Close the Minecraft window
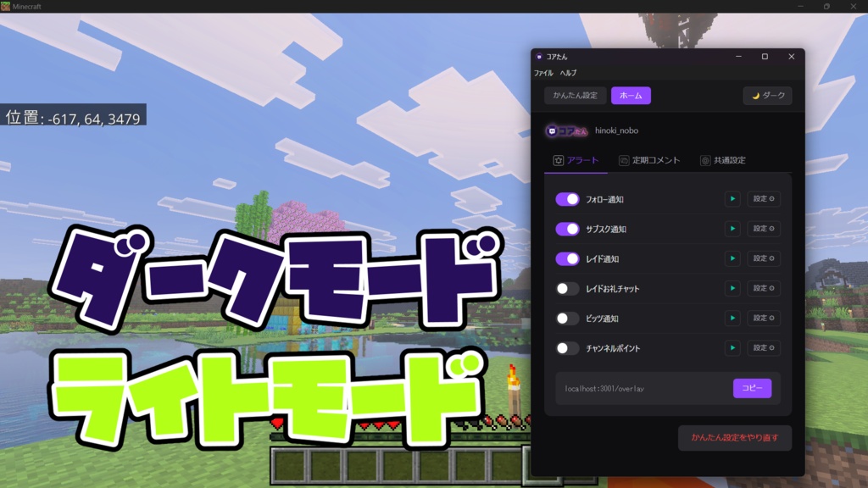Viewport: 868px width, 488px height. [x=853, y=6]
